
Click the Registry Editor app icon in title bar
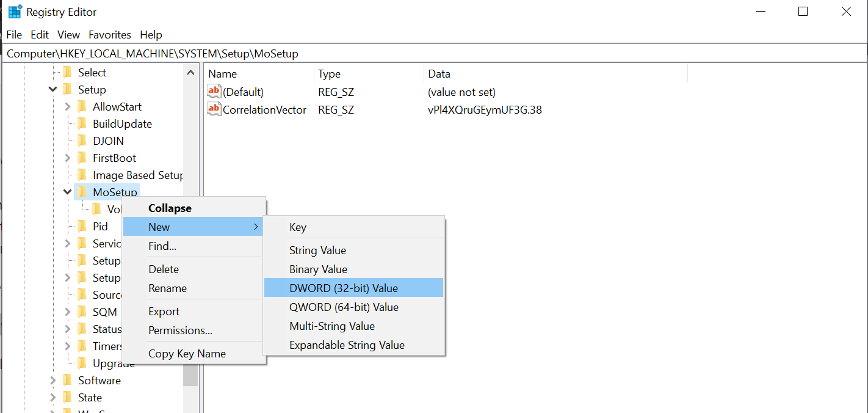(15, 12)
